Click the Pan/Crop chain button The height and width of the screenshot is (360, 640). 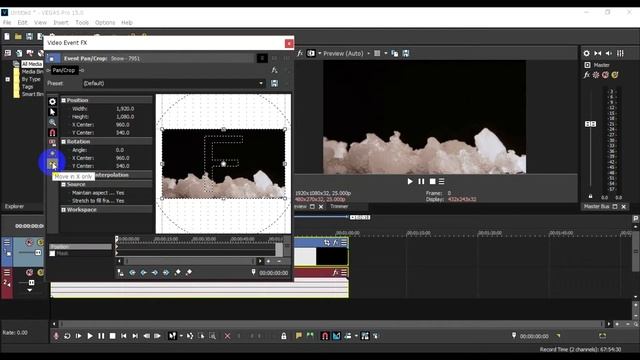tap(64, 70)
